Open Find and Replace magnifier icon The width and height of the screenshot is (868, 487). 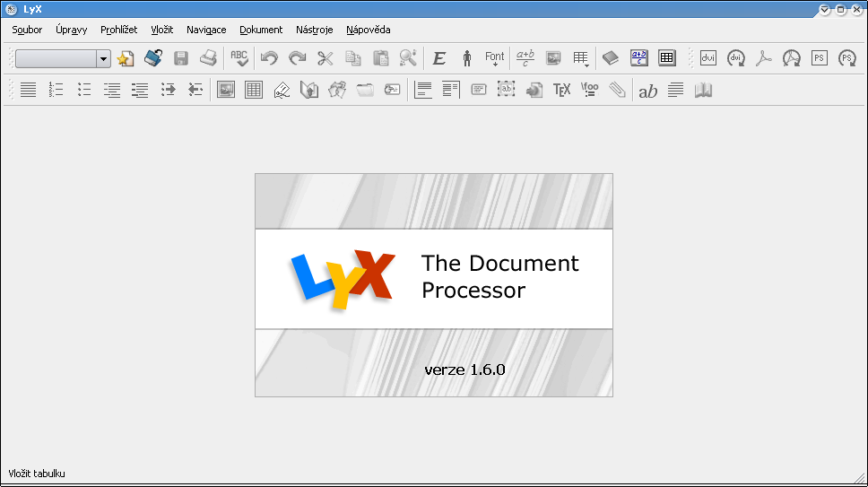tap(409, 58)
